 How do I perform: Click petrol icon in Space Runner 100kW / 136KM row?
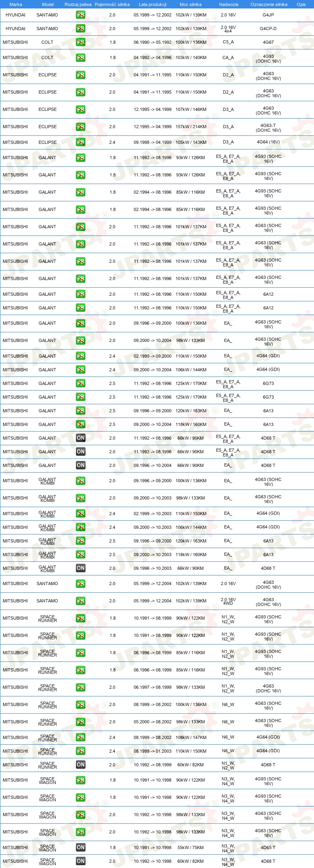(80, 704)
